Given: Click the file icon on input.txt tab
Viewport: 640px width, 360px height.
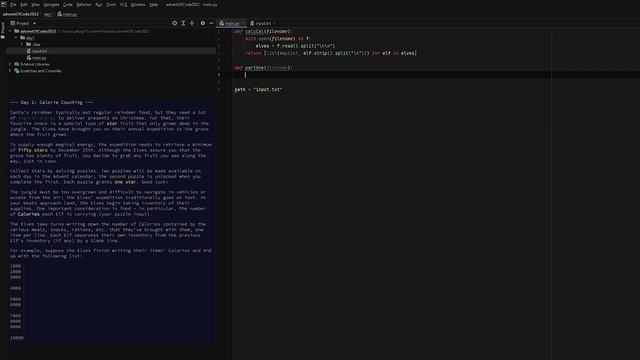Looking at the screenshot, I should (252, 23).
